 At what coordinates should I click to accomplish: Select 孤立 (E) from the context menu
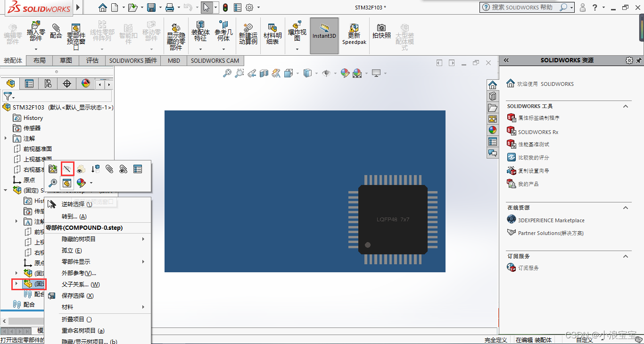72,250
